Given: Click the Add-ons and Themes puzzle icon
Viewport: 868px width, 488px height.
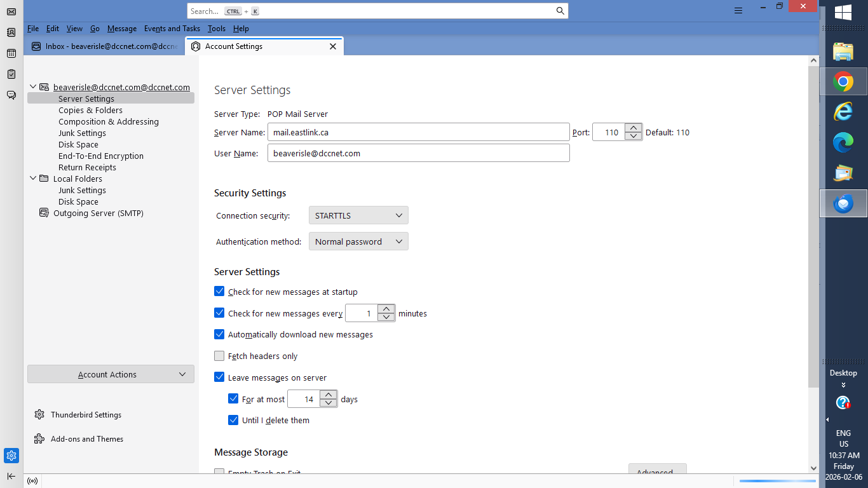Looking at the screenshot, I should [x=39, y=439].
